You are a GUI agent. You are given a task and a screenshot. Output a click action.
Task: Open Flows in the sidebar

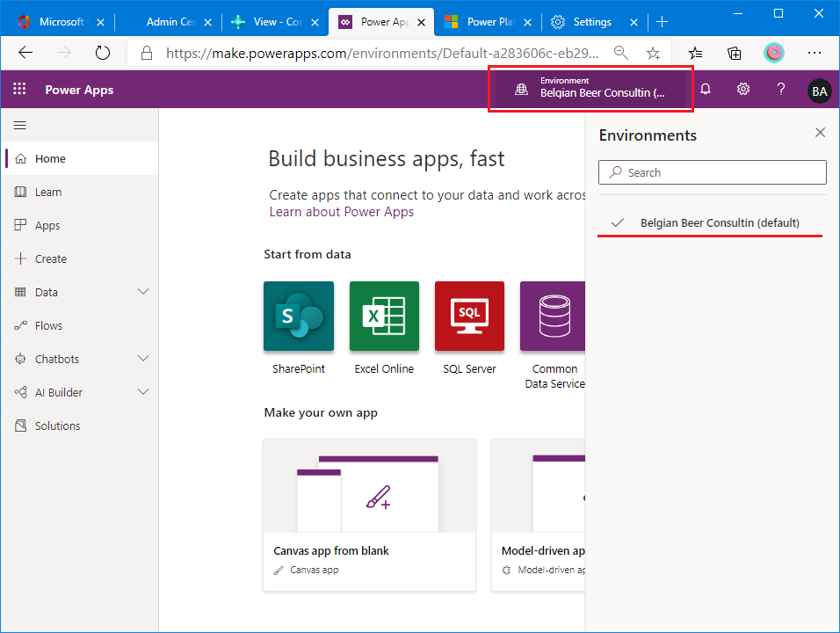tap(80, 325)
